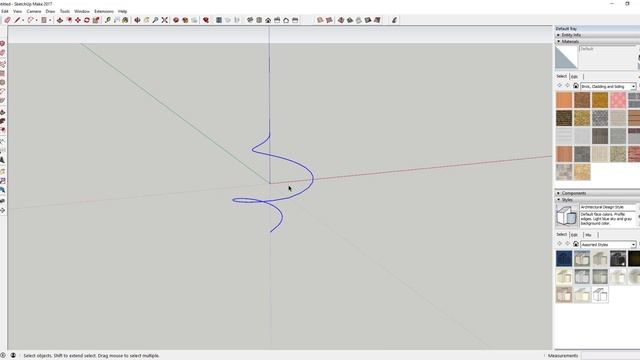This screenshot has width=640, height=360.
Task: Go forward in materials browser
Action: click(x=567, y=86)
